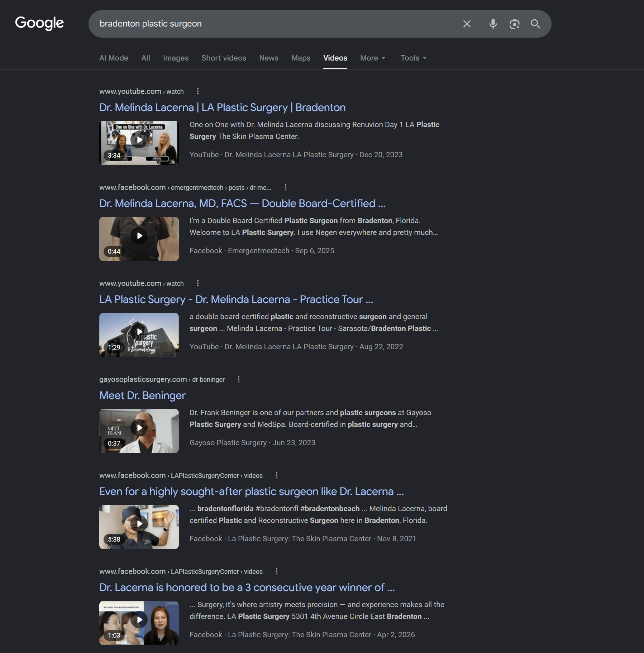
Task: Open 'Meet Dr. Beninger' result link
Action: point(142,395)
